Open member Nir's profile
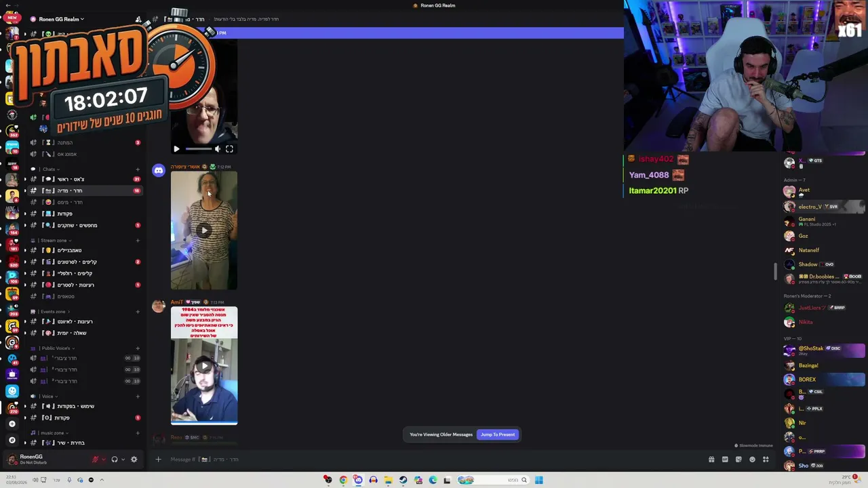Image resolution: width=868 pixels, height=488 pixels. [x=824, y=423]
